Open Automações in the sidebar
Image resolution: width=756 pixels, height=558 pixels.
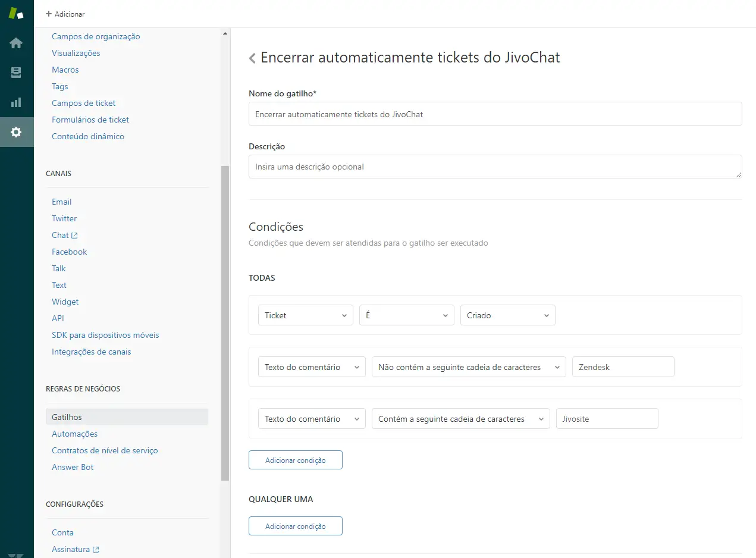click(74, 434)
